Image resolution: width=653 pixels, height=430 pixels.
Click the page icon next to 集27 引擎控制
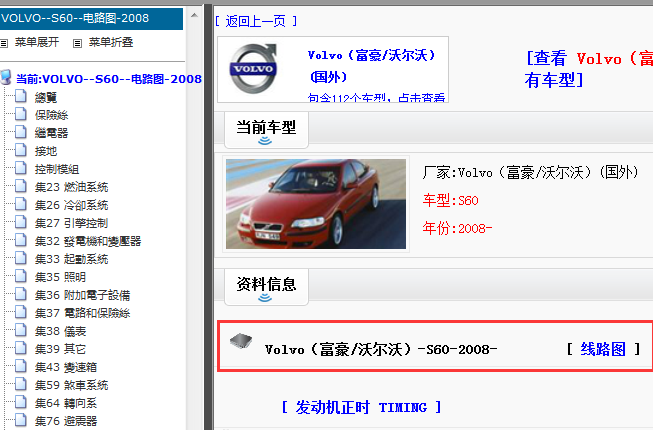pyautogui.click(x=21, y=222)
